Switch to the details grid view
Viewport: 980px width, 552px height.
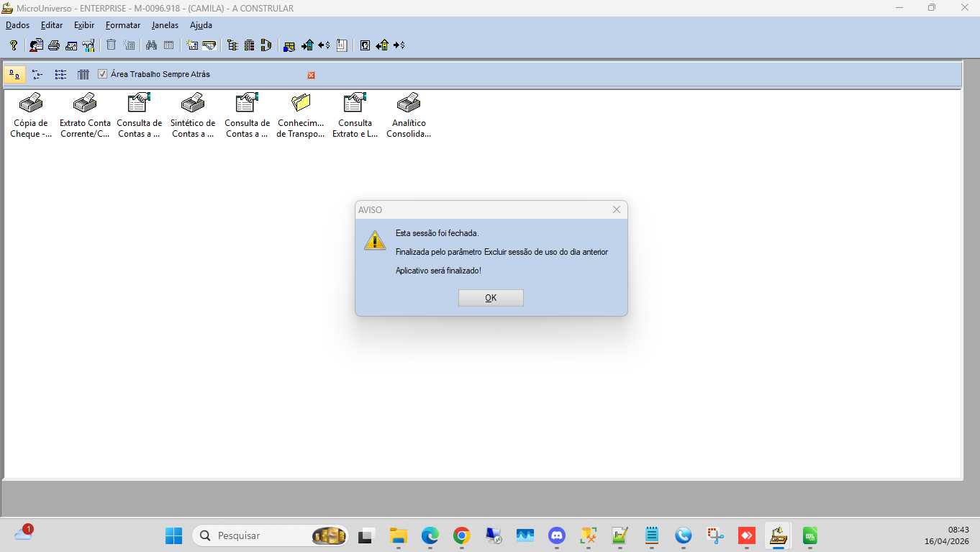tap(83, 74)
